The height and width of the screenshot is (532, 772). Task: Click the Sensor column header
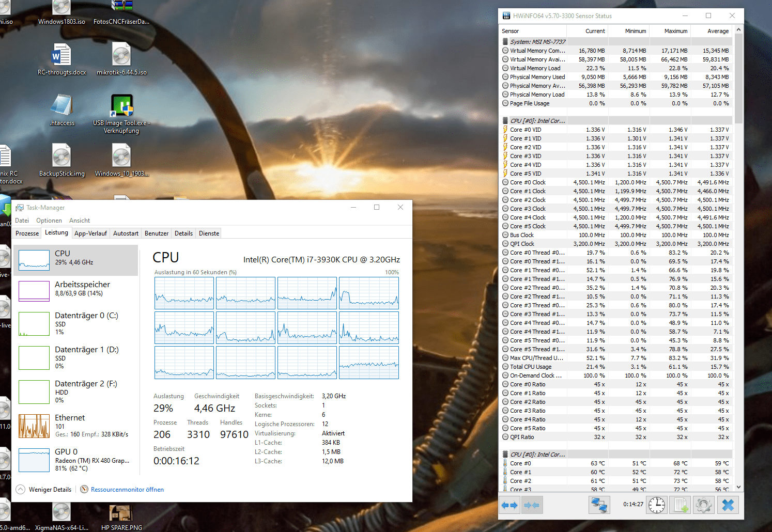(533, 31)
